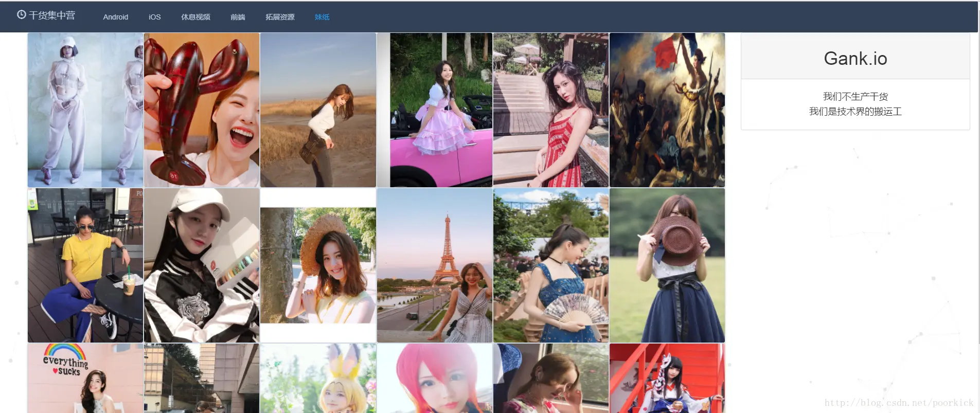The height and width of the screenshot is (413, 980).
Task: Go to the 休息视频 section
Action: pos(195,17)
